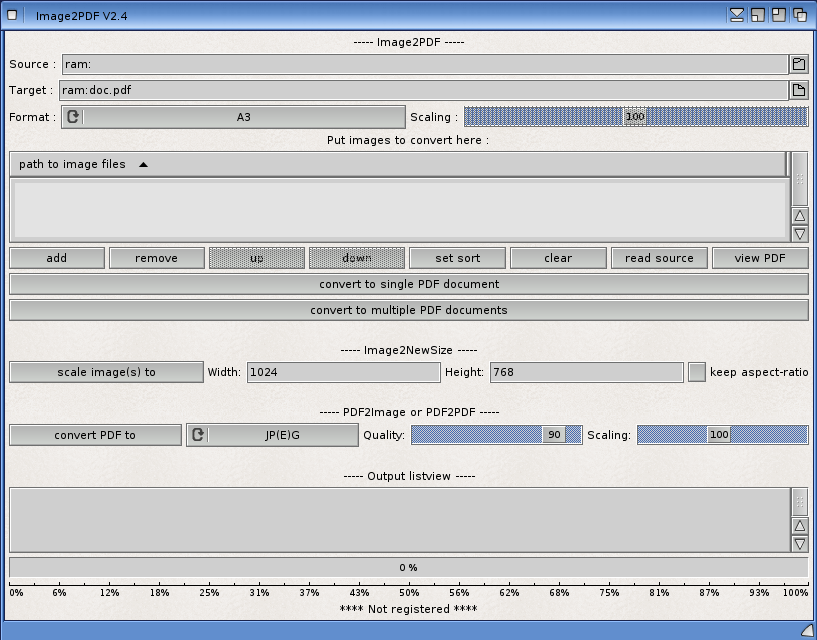Open the A3 page format selector
817x640 pixels.
[243, 117]
